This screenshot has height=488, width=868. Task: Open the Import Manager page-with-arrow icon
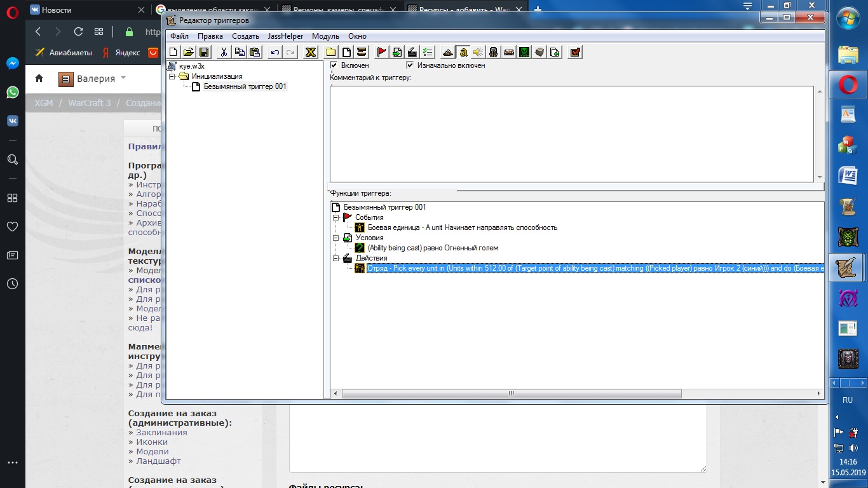555,52
